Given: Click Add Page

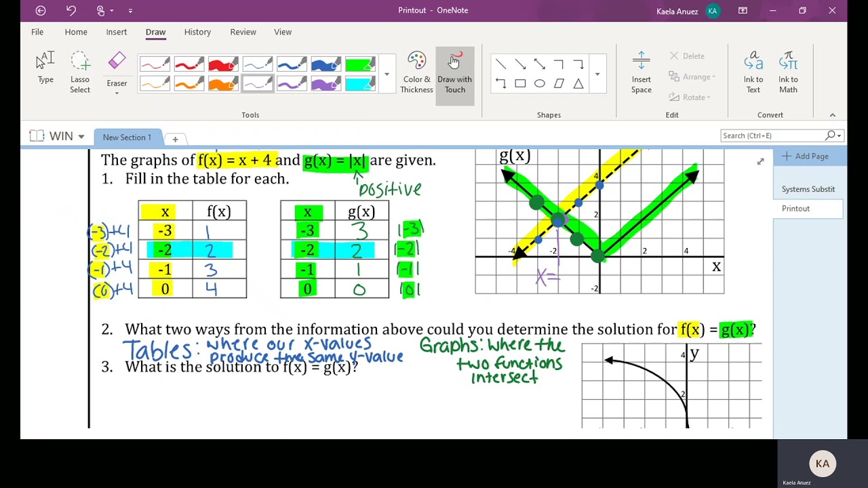Looking at the screenshot, I should [x=805, y=156].
